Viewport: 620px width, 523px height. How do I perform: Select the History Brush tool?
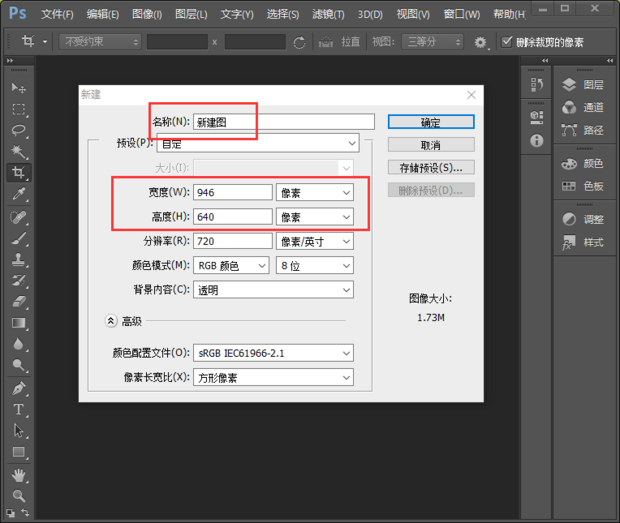pos(18,281)
